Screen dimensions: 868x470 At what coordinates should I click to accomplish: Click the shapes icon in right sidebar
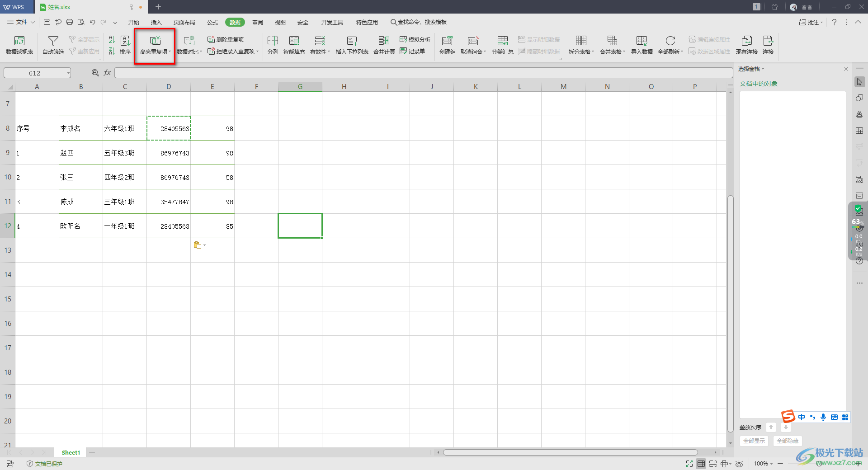coord(859,98)
